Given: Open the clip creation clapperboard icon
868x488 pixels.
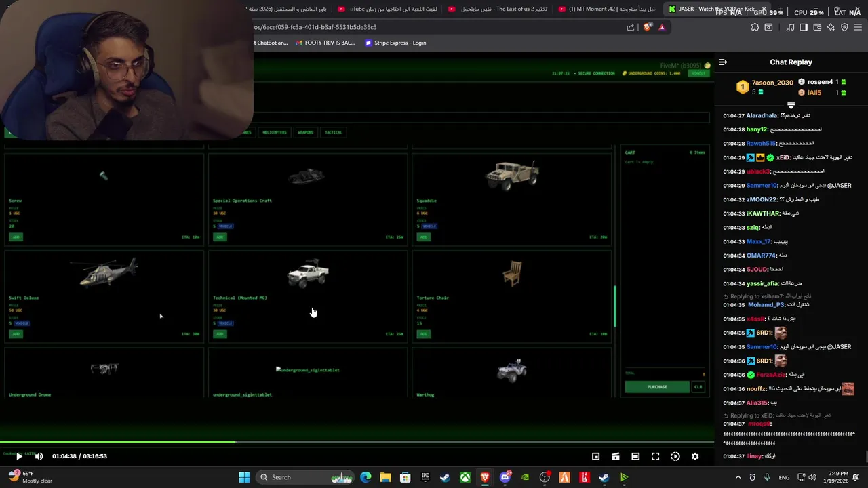Looking at the screenshot, I should coord(615,457).
